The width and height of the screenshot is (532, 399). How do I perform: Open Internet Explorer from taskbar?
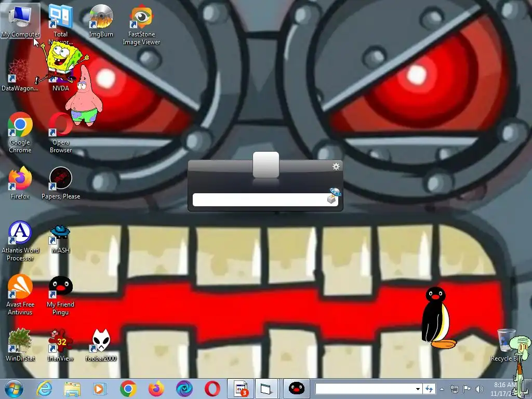pos(44,389)
